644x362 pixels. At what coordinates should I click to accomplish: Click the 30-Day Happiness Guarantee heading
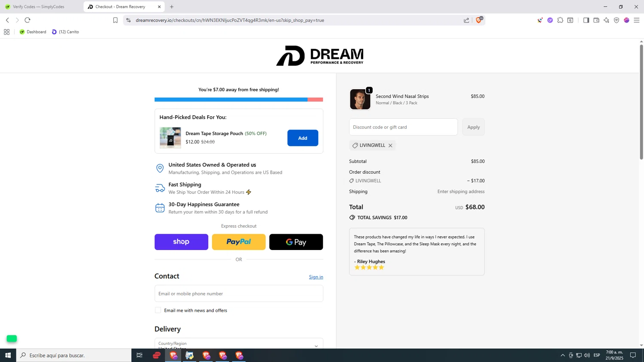[204, 205]
